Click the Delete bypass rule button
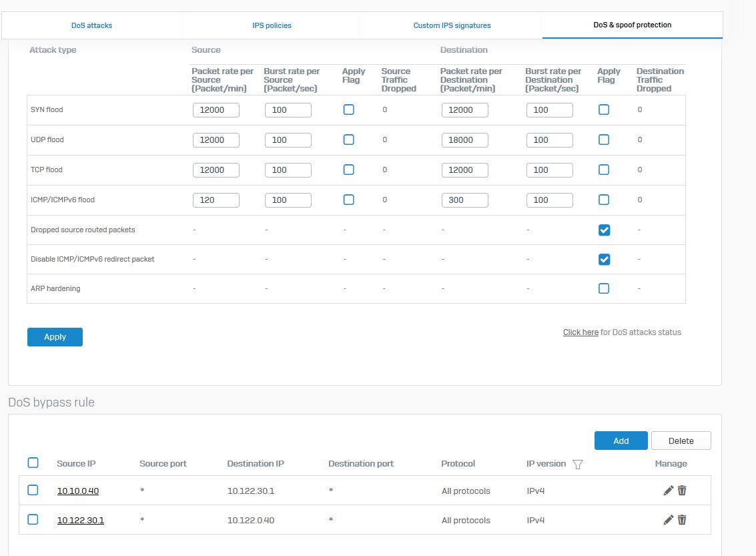 click(681, 441)
